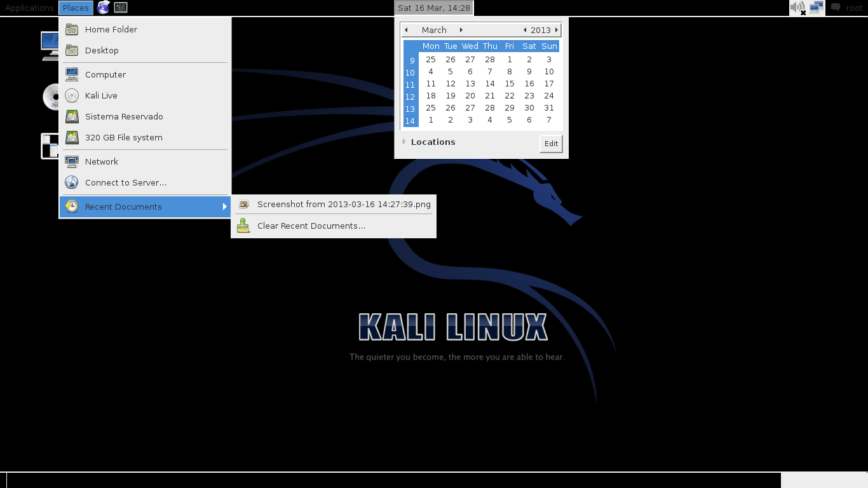Viewport: 868px width, 488px height.
Task: Select date 15 in the calendar
Action: [510, 83]
